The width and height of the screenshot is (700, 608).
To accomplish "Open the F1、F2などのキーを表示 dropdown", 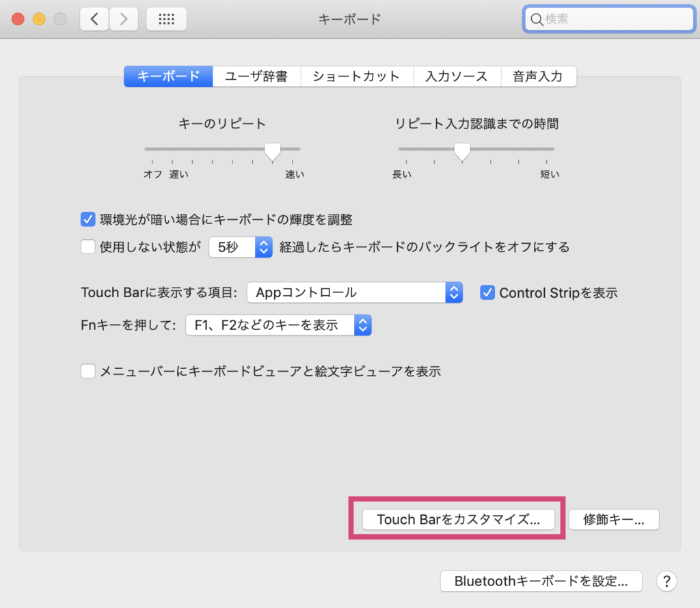I will coord(279,325).
